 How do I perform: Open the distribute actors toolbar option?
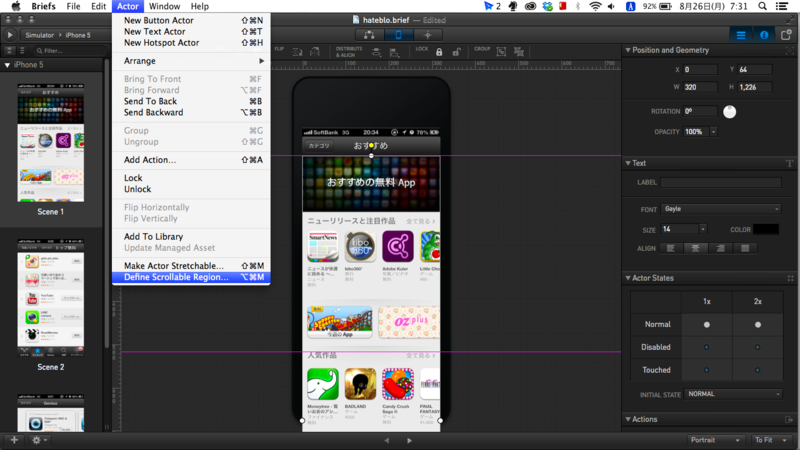(377, 52)
